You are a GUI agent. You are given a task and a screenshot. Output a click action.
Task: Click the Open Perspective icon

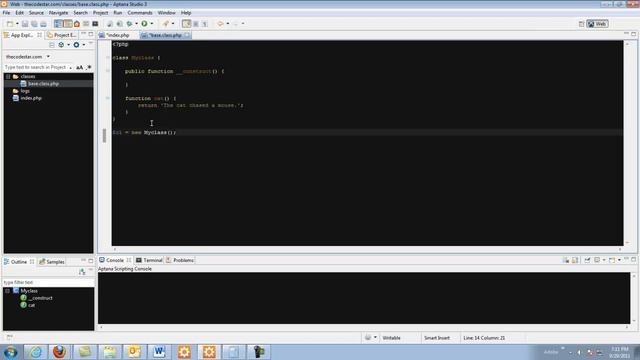coord(581,24)
